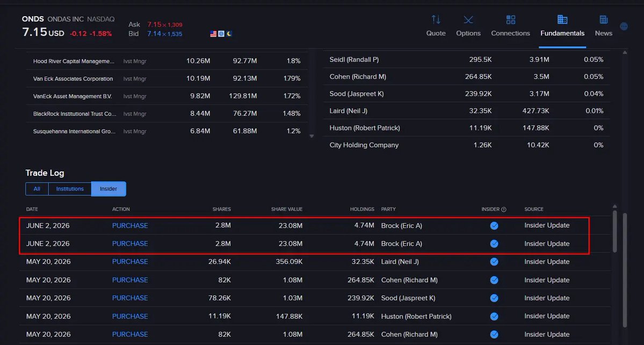The width and height of the screenshot is (644, 345).
Task: Click Insider Update source for Laird (Neil J)
Action: click(547, 262)
